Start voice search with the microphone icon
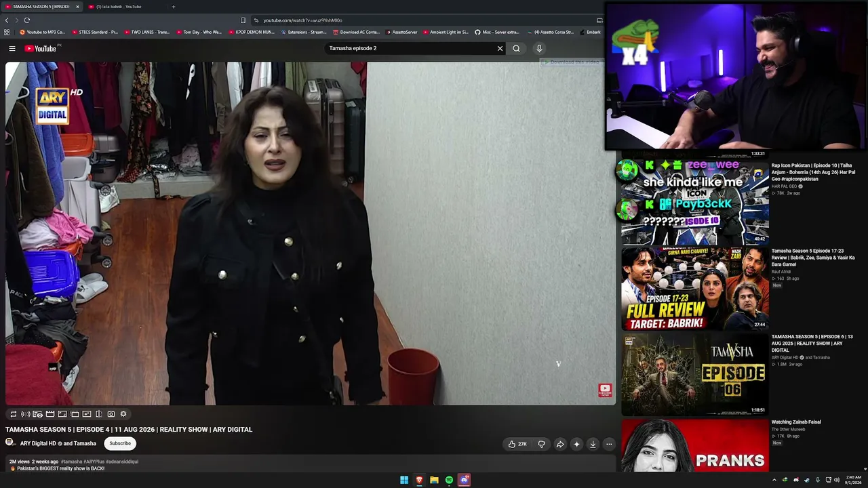868x488 pixels. click(x=539, y=48)
